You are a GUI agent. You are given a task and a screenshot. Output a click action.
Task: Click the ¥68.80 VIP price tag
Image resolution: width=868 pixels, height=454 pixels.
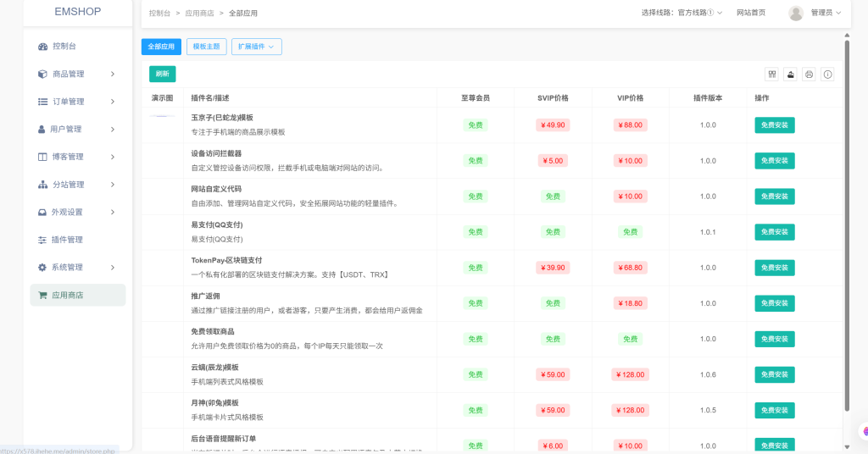point(630,268)
